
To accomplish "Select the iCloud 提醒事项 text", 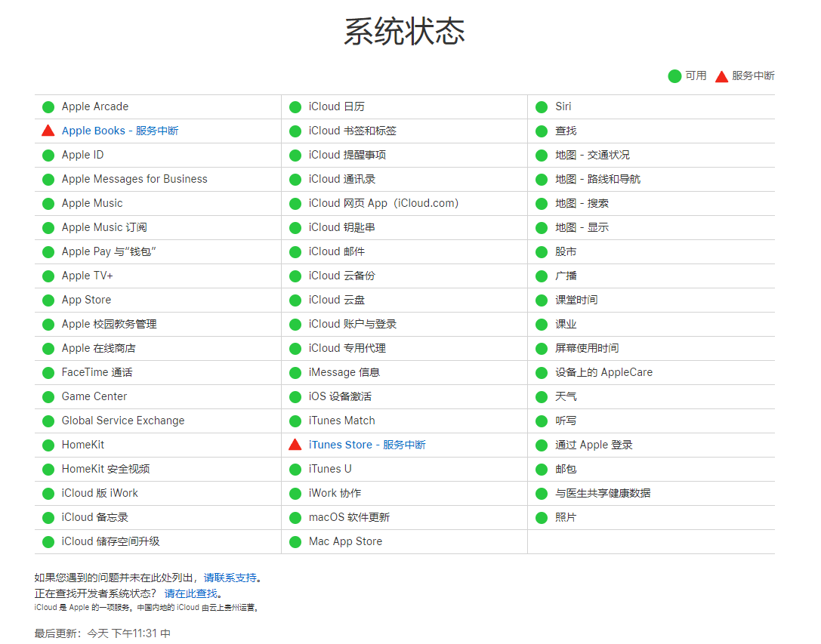I will (347, 155).
